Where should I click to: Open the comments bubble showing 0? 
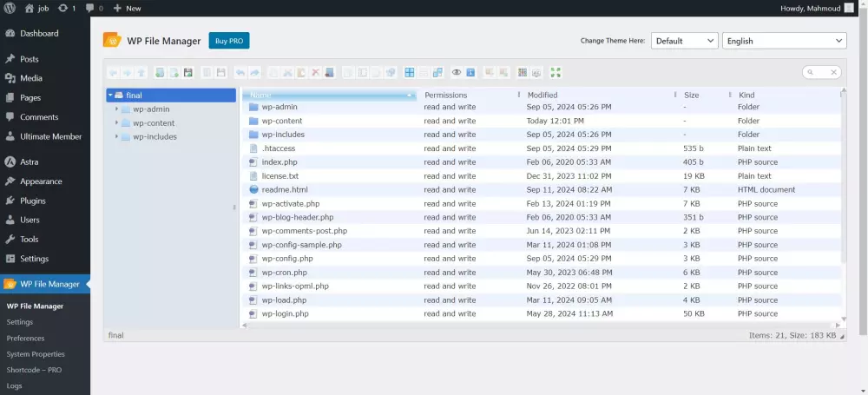pyautogui.click(x=94, y=9)
